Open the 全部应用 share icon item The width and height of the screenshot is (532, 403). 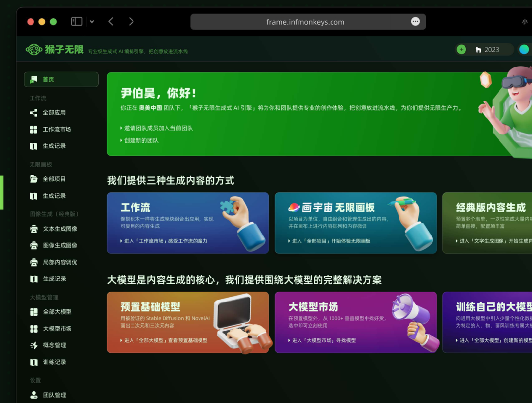33,113
